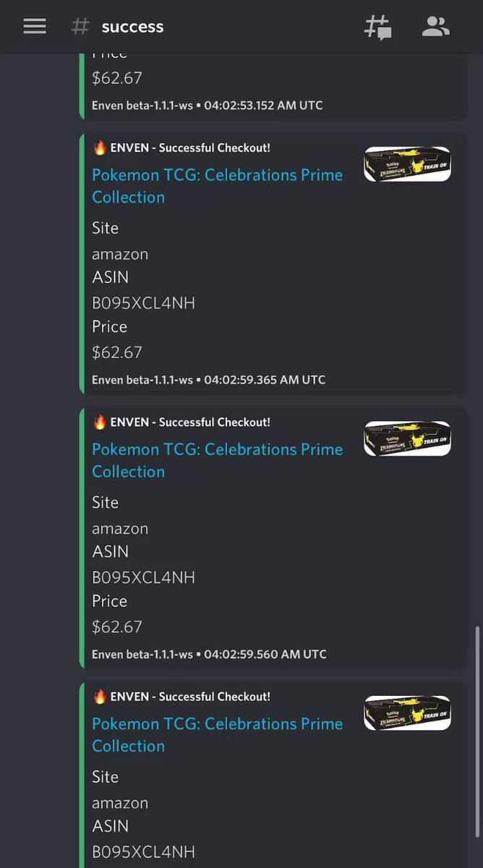
Task: Select ASIN B095XCL4NH in bottommost embed
Action: click(143, 851)
